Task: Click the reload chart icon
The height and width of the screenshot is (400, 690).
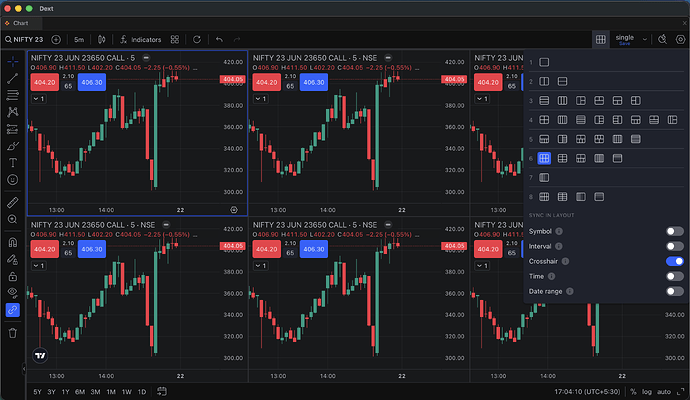Action: [197, 40]
